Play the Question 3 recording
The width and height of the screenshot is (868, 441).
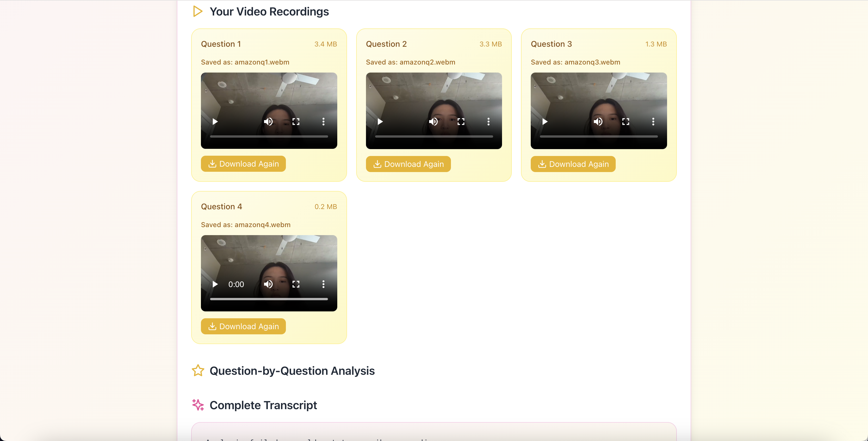pyautogui.click(x=545, y=122)
